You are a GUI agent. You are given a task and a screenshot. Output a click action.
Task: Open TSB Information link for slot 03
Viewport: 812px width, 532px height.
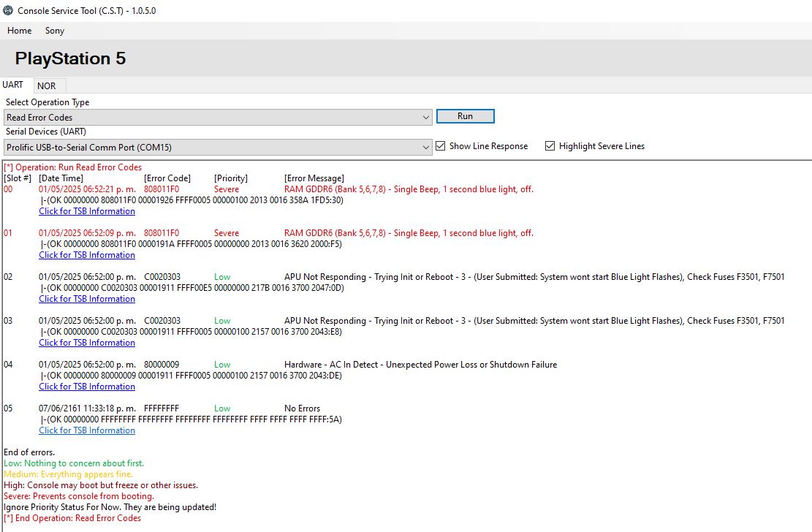(87, 343)
